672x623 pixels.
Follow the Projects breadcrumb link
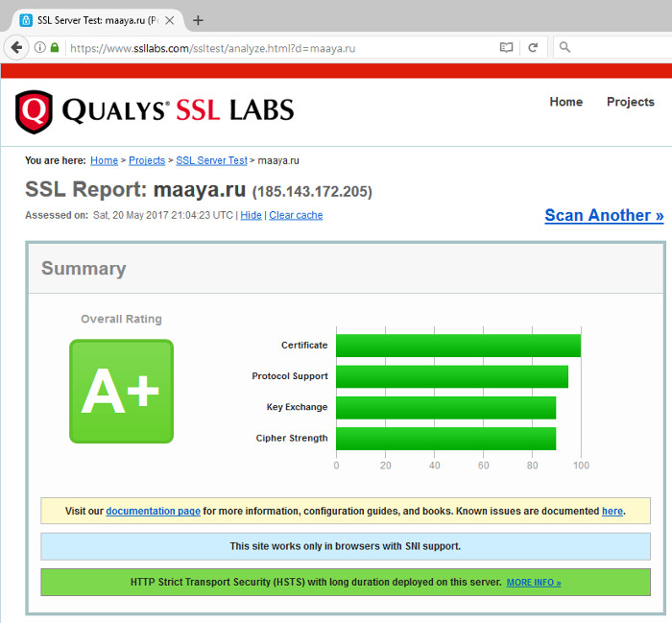[x=147, y=160]
